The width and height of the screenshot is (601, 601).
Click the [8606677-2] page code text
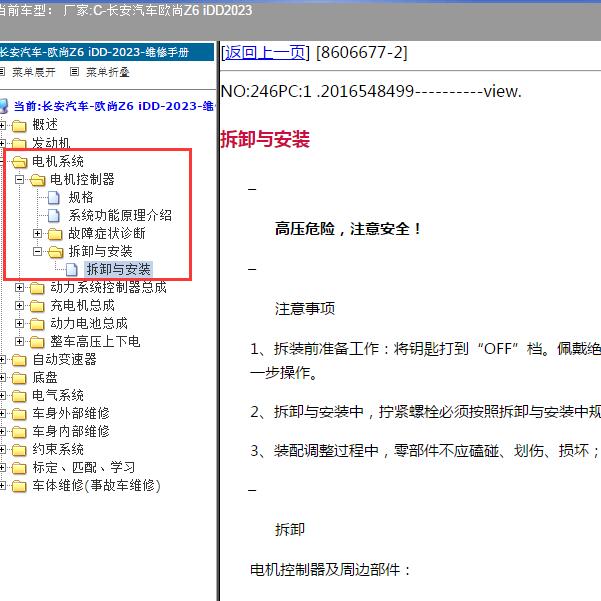tap(361, 52)
